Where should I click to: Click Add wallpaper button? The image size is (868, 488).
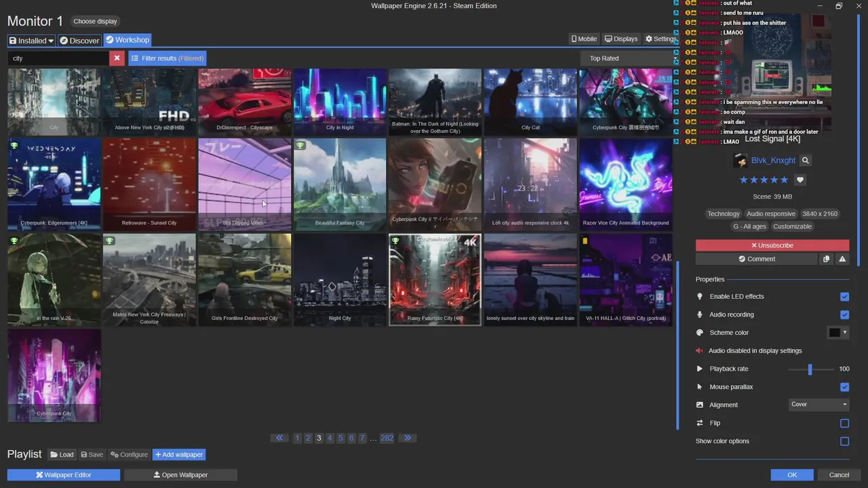coord(179,455)
